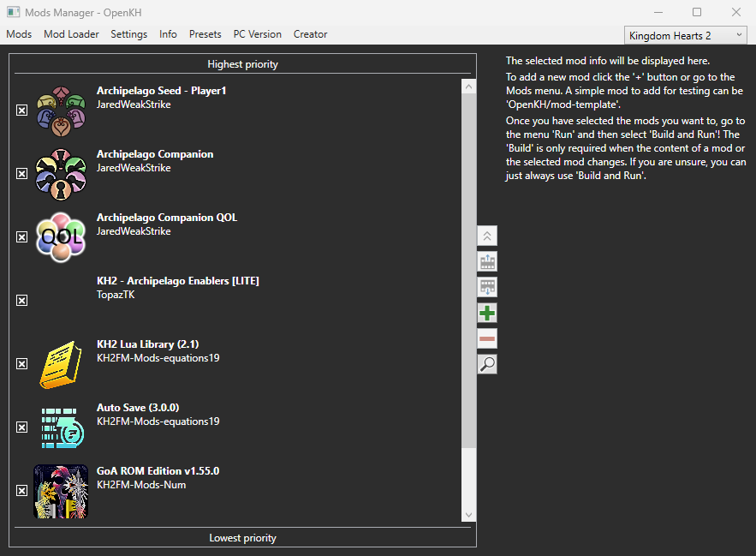Open the Presets menu

(205, 34)
